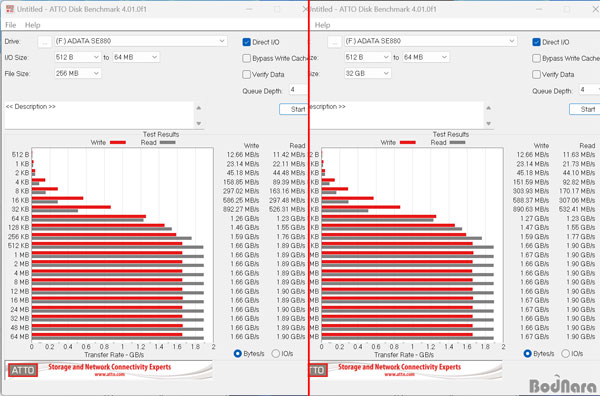Click the 128 KB row label in left chart
600x396 pixels.
coord(19,227)
